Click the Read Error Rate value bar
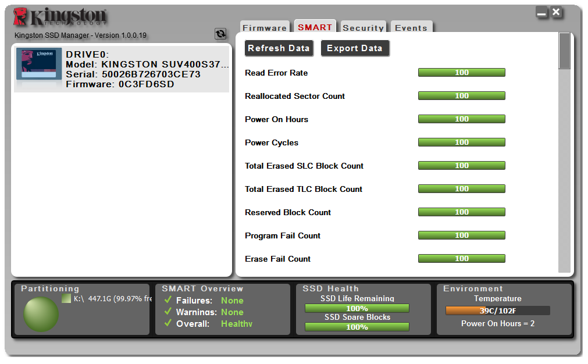The width and height of the screenshot is (588, 364). [x=462, y=72]
